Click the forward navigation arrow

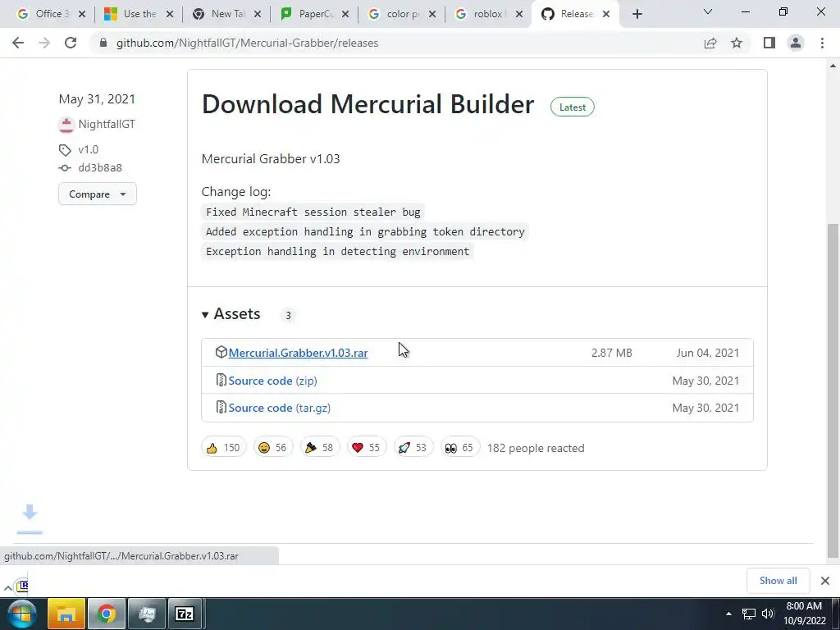44,43
